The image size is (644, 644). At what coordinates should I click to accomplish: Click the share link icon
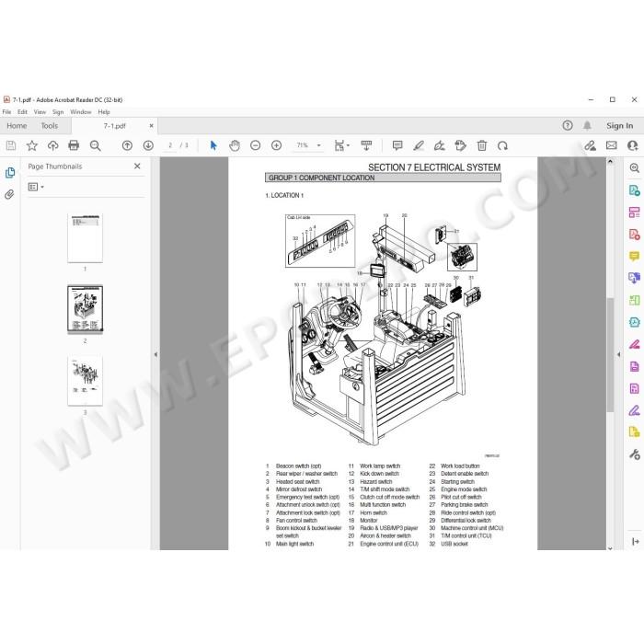point(591,145)
